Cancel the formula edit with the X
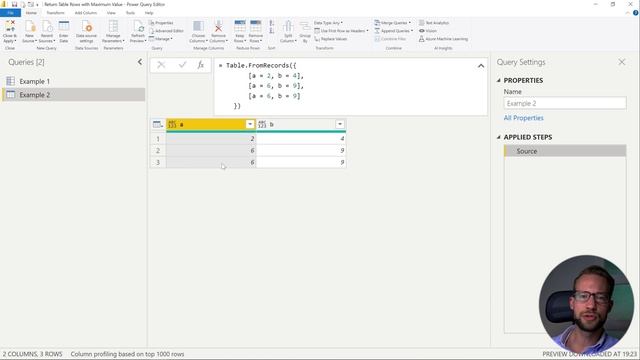Screen dimensions: 640x360 pos(161,65)
